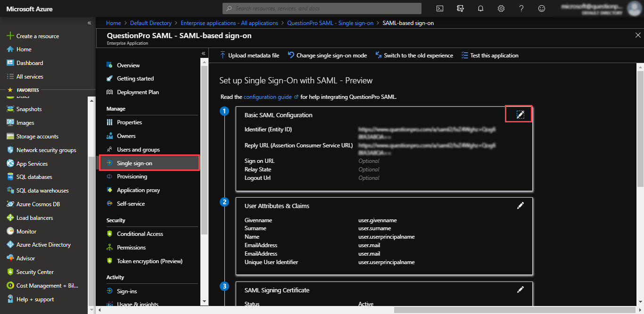Open the configuration guide link
The image size is (644, 314).
(267, 97)
